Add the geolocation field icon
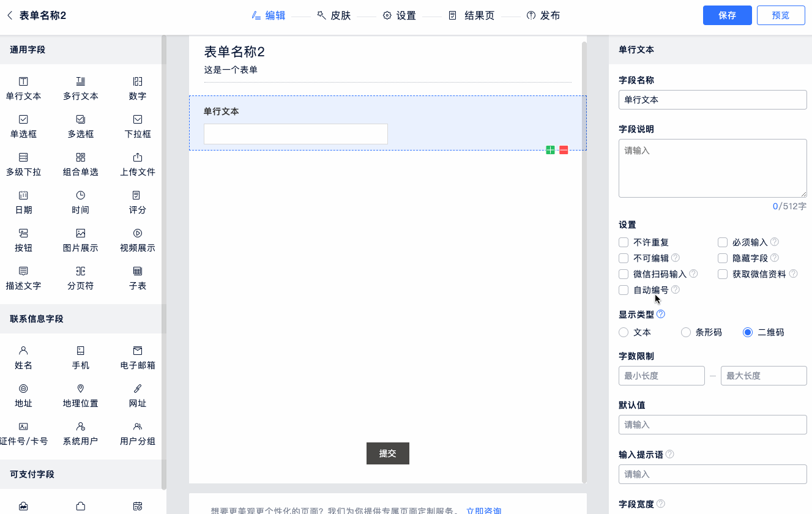This screenshot has height=514, width=812. [80, 389]
